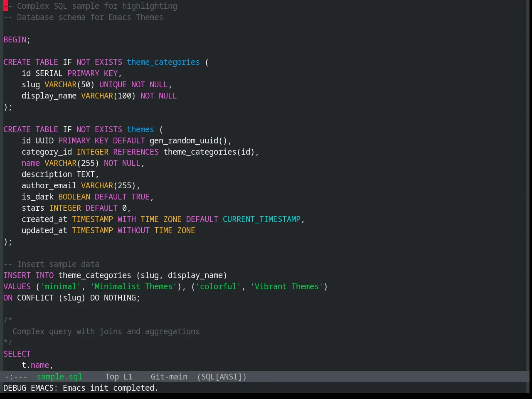Click PRIMARY KEY on the id SERIAL line
The image size is (532, 399).
pos(92,74)
